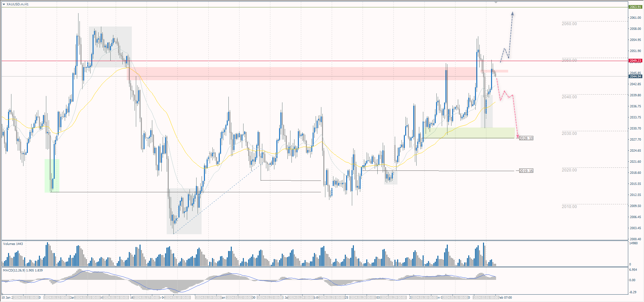Select the 2060.00 level text label

coord(569,24)
